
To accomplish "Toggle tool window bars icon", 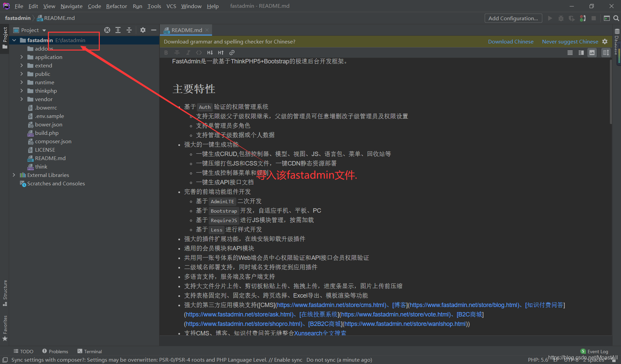I will pyautogui.click(x=5, y=360).
